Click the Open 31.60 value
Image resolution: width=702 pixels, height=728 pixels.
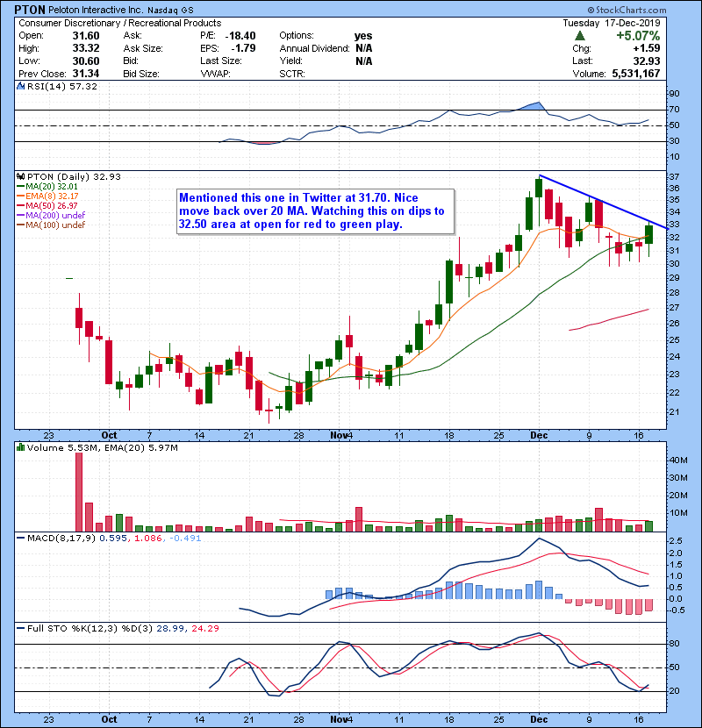[x=86, y=36]
